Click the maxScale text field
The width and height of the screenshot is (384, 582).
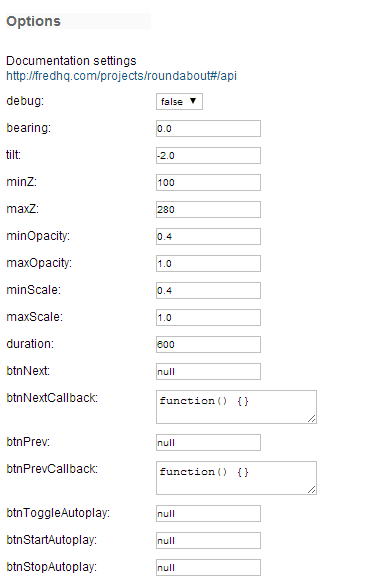(x=208, y=317)
